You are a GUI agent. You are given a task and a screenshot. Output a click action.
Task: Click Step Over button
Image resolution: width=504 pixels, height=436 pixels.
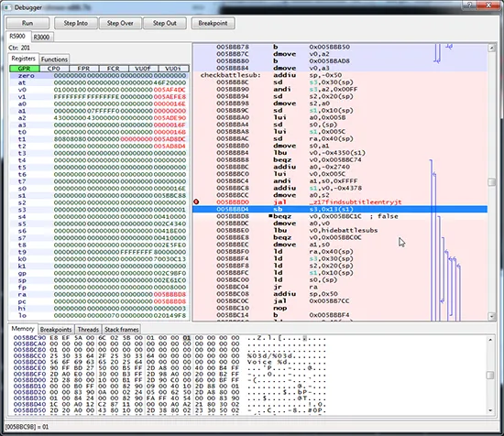coord(120,23)
